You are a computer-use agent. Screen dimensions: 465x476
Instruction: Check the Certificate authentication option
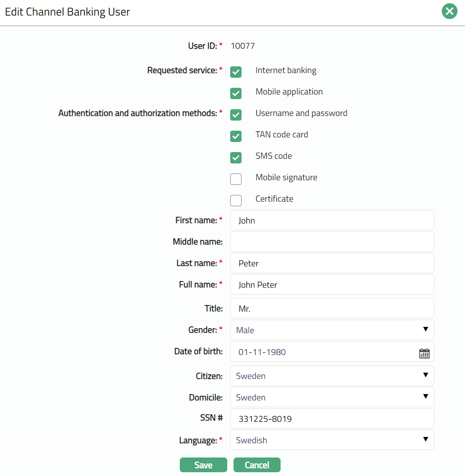click(x=236, y=200)
